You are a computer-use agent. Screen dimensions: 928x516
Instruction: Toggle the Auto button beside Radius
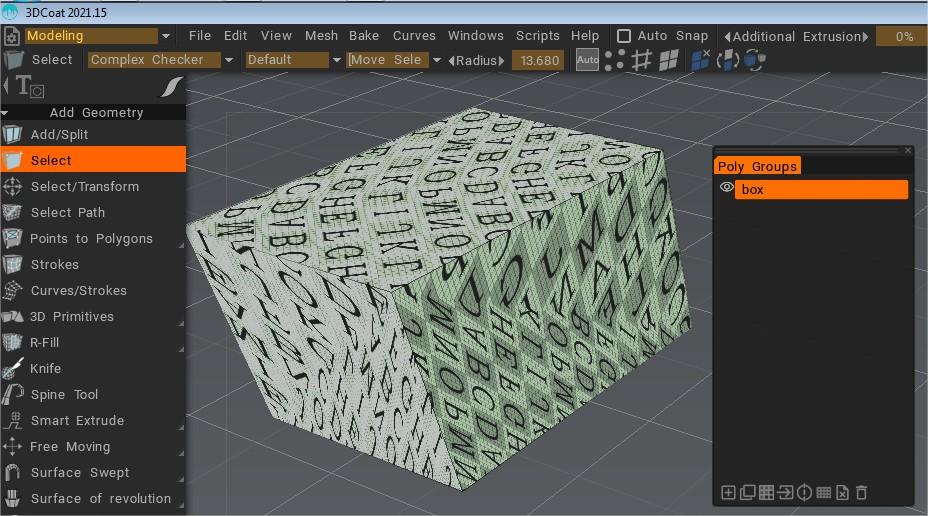pyautogui.click(x=588, y=60)
